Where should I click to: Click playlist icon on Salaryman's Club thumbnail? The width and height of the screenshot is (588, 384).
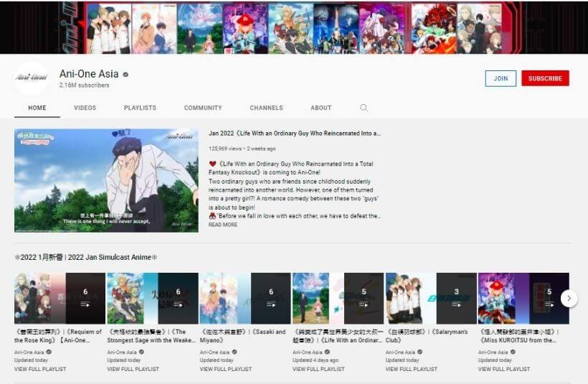(456, 304)
